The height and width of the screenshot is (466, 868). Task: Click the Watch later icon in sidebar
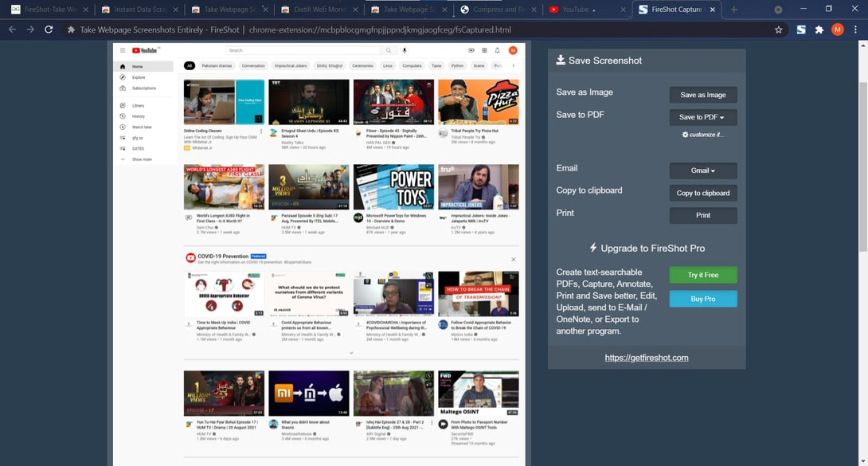123,127
